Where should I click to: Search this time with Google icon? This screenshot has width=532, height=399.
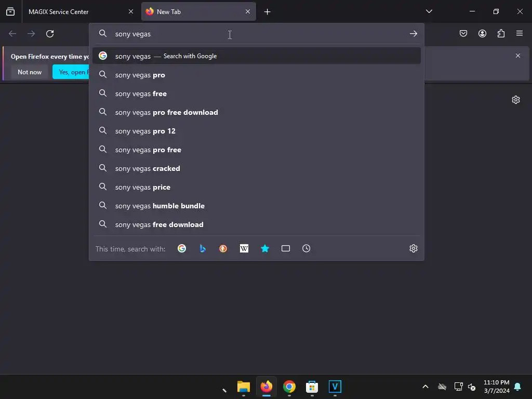pyautogui.click(x=182, y=248)
